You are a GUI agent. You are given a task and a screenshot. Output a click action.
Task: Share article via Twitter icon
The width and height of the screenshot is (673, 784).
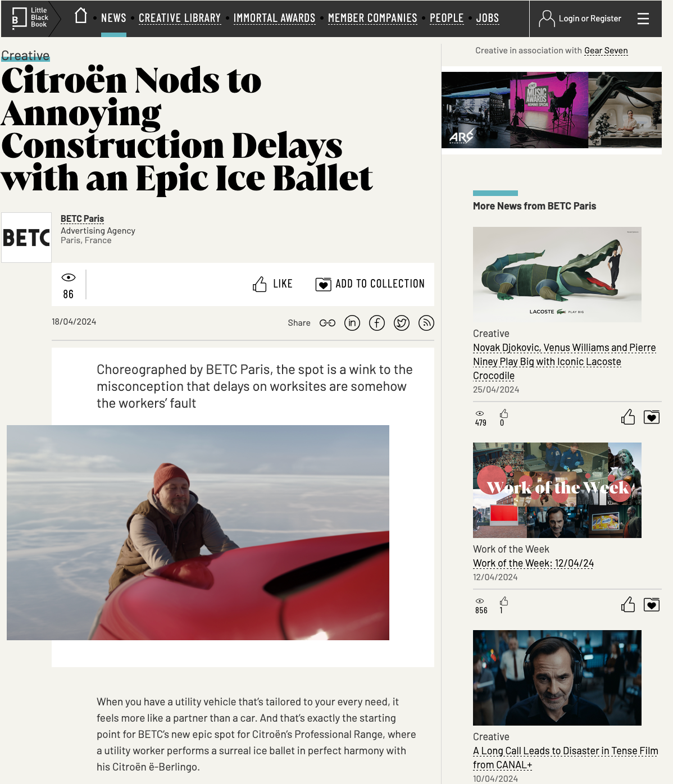402,323
